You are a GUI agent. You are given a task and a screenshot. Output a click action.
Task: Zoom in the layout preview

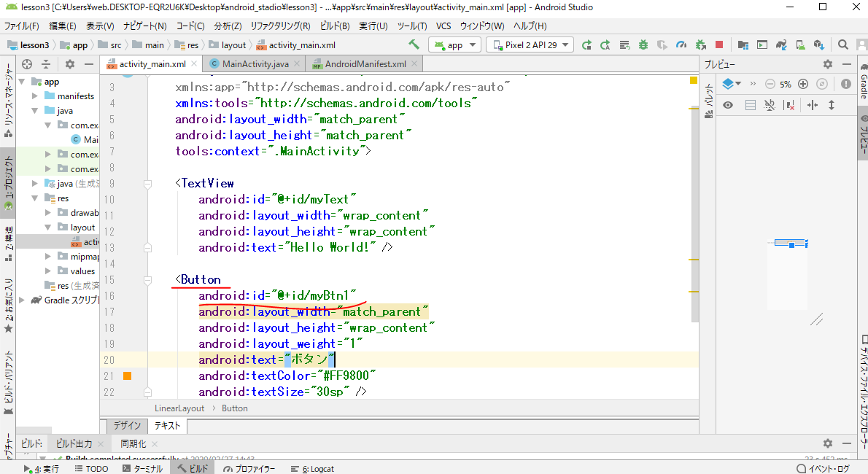[x=803, y=84]
